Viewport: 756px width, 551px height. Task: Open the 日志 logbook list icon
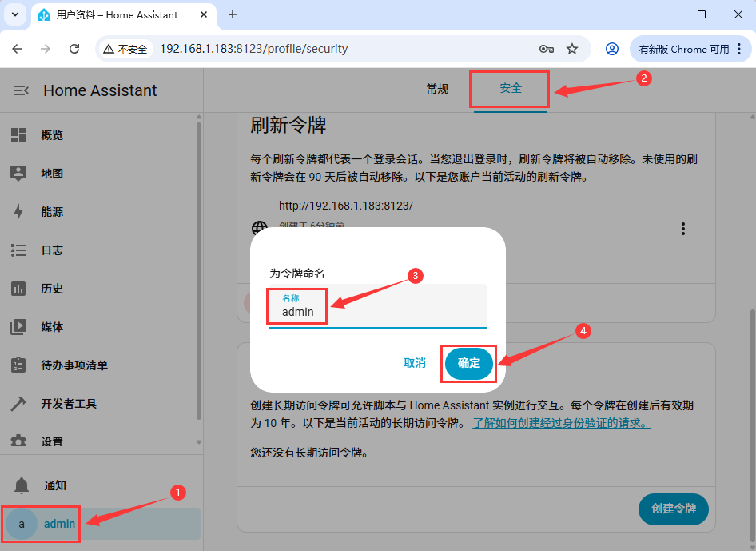tap(18, 250)
